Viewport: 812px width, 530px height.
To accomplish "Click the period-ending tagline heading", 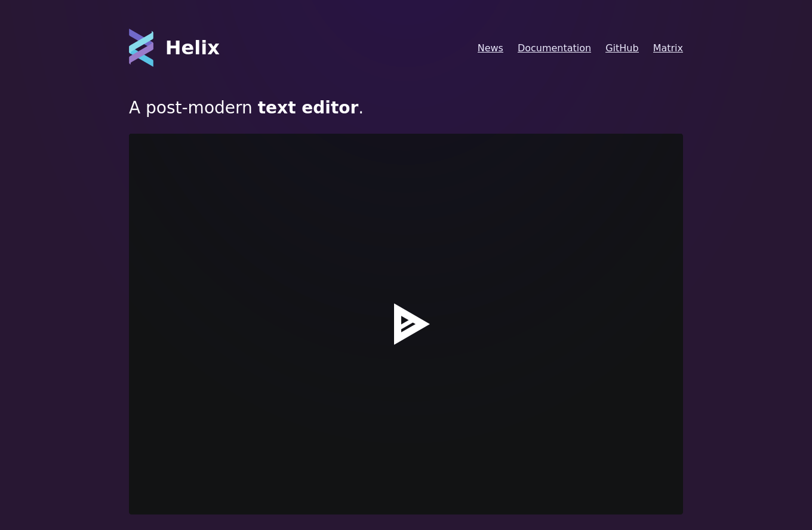I will 246,108.
